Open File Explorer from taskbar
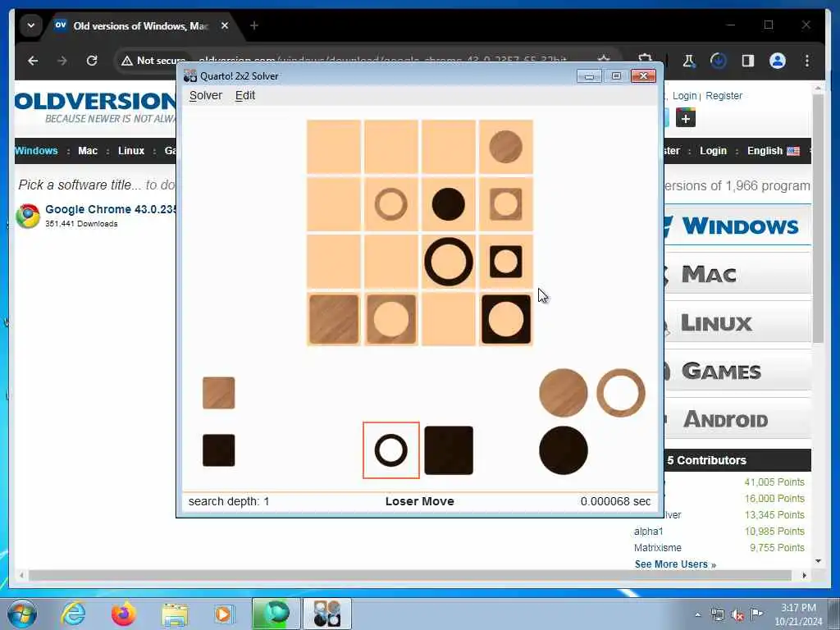 coord(175,614)
